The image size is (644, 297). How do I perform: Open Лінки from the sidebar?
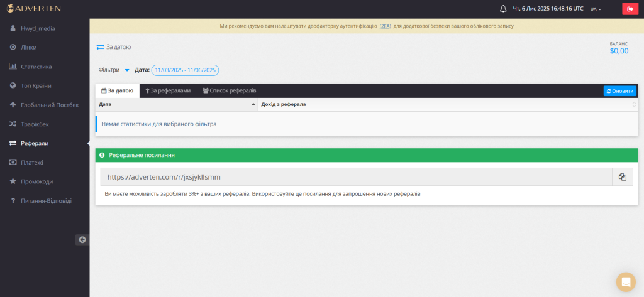click(28, 47)
